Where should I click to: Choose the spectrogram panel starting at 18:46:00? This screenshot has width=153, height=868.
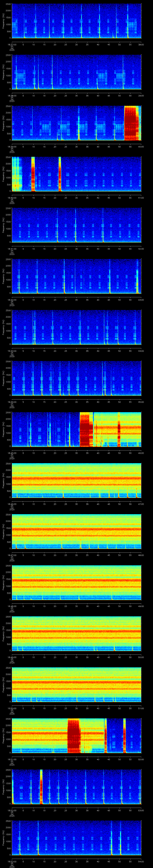pos(76,481)
